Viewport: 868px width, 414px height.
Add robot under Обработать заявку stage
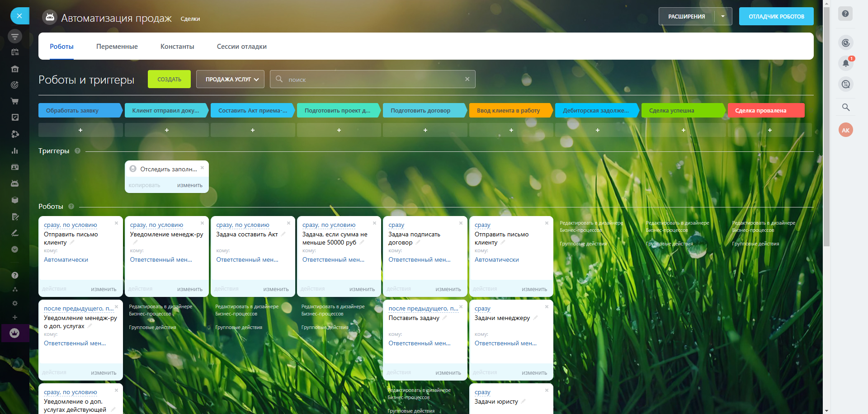(80, 130)
